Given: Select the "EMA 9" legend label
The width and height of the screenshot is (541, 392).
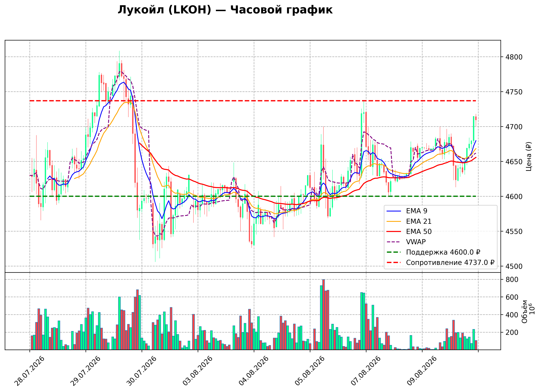Looking at the screenshot, I should 417,211.
